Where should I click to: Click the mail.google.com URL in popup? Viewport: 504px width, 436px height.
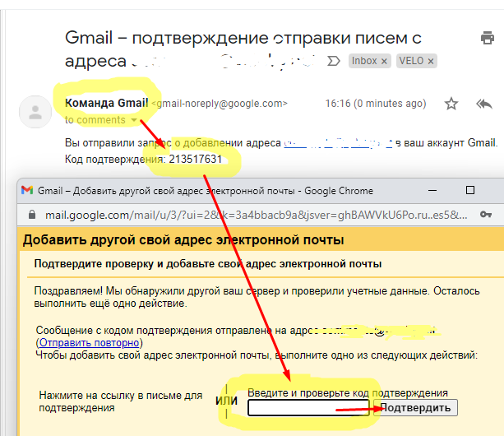coord(257,215)
